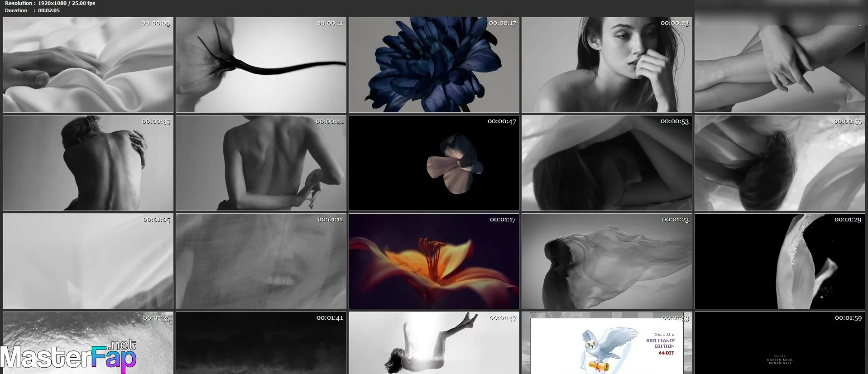The image size is (868, 374).
Task: Click the 'Resolution : 1920x1080 / 25.00 fps' text
Action: [x=50, y=3]
